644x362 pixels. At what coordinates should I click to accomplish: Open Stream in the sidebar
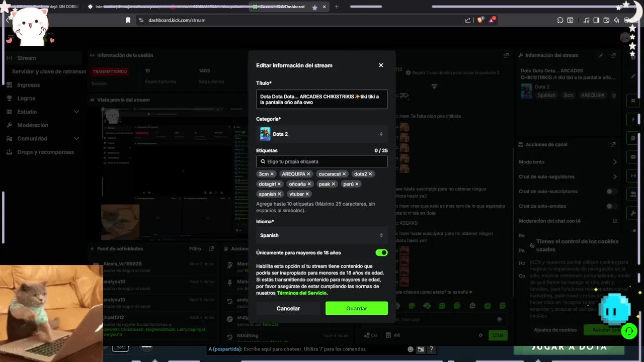click(x=43, y=58)
